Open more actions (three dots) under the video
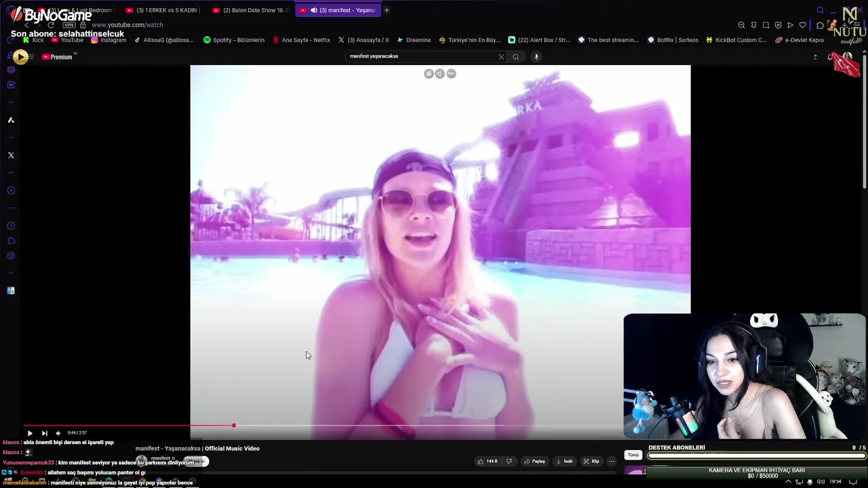This screenshot has height=488, width=868. 611,462
